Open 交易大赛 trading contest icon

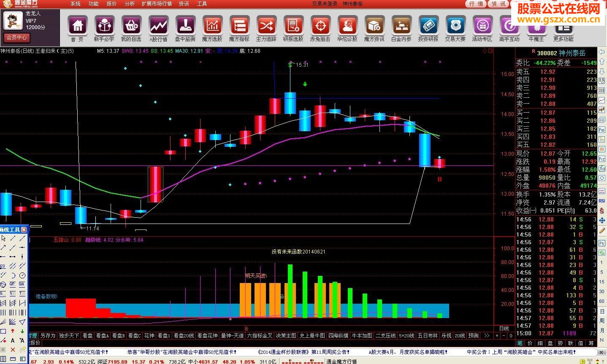[x=455, y=25]
